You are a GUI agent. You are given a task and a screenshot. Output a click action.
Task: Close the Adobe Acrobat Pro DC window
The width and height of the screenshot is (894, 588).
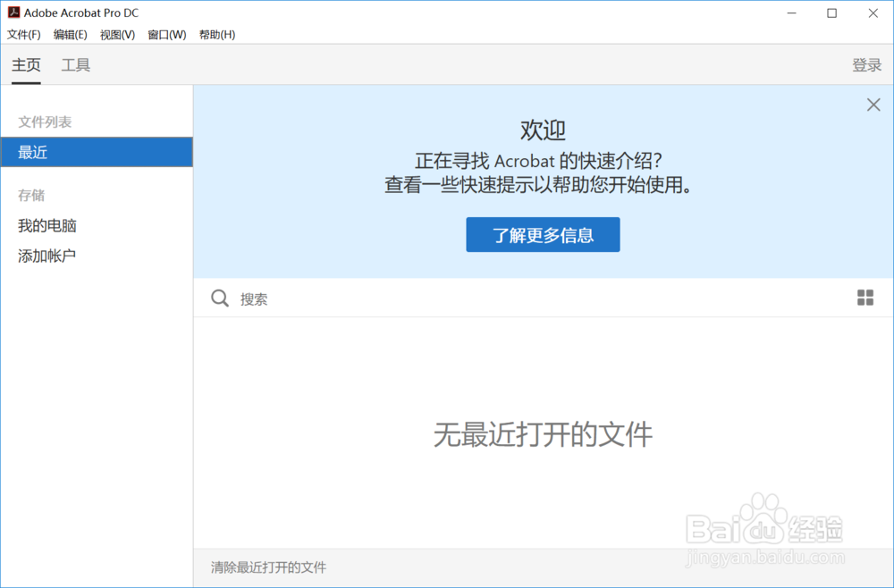tap(873, 13)
